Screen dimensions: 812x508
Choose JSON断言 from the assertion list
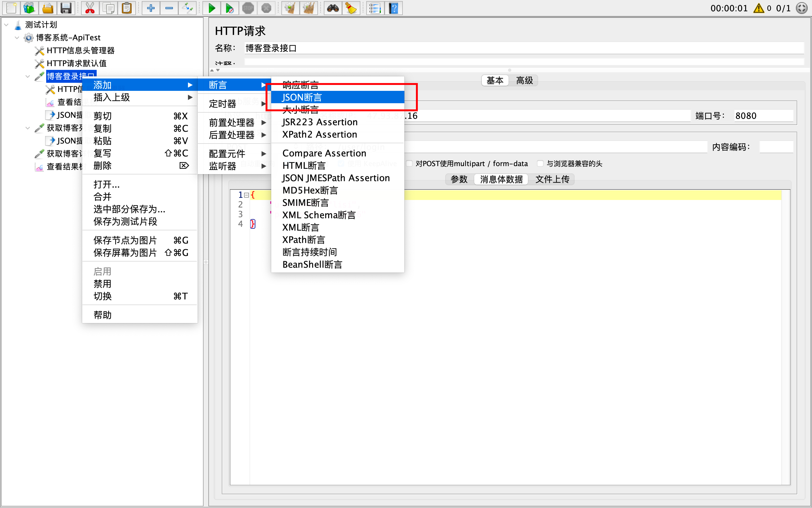tap(338, 97)
